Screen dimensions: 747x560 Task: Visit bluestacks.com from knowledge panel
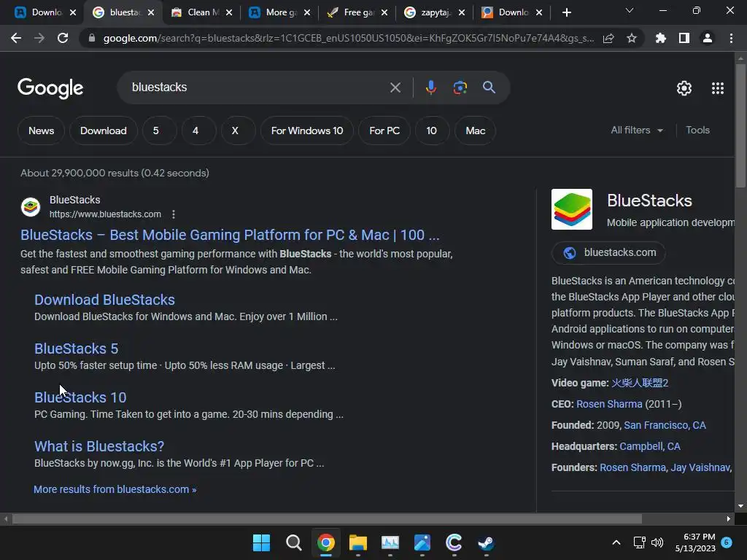click(x=608, y=252)
